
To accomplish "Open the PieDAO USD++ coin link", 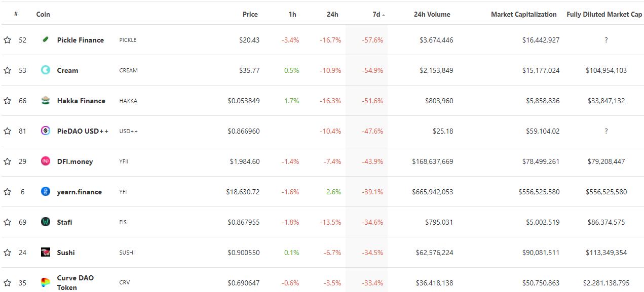I will 83,131.
